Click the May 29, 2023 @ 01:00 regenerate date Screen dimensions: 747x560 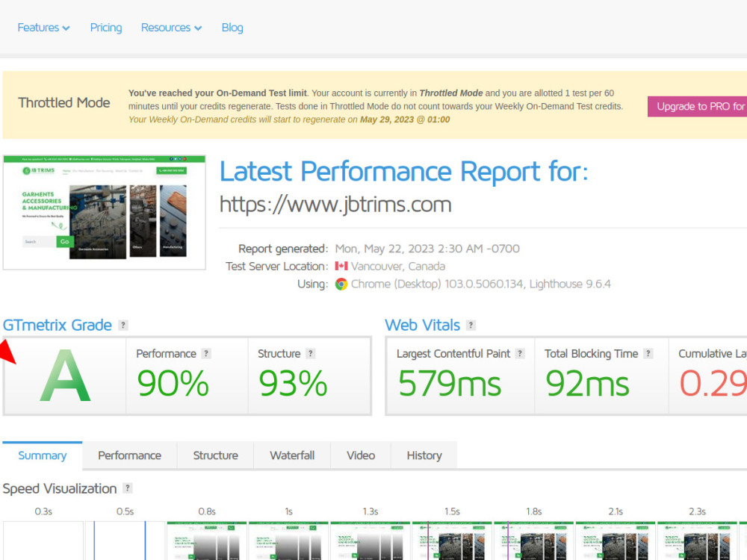(x=405, y=119)
